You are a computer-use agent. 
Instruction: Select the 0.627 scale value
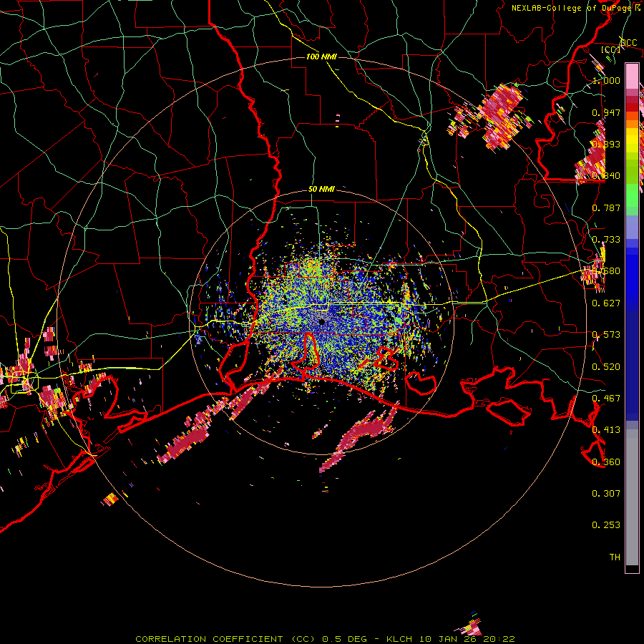606,303
